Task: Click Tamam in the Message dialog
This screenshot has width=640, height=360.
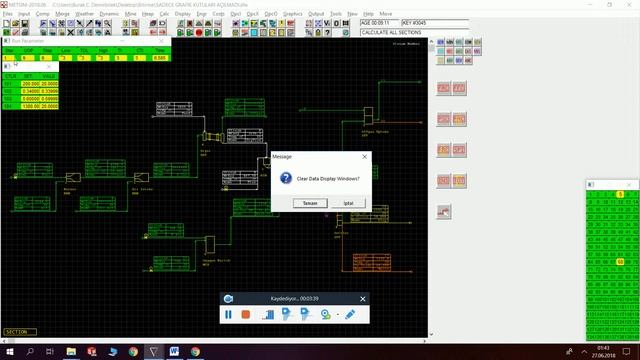Action: point(310,203)
